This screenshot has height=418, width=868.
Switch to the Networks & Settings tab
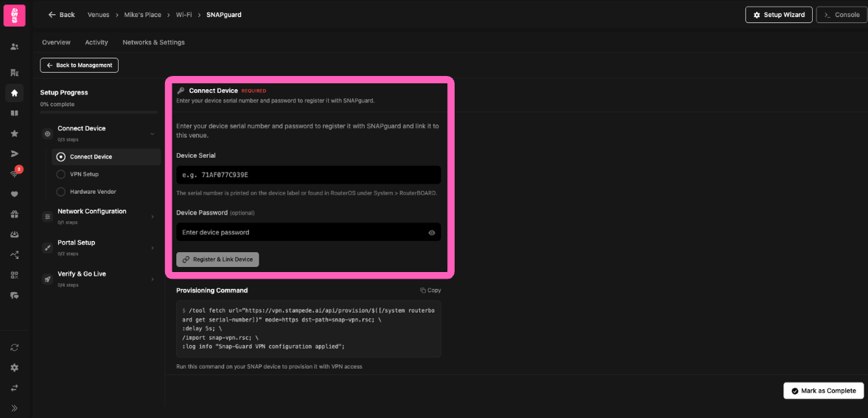pyautogui.click(x=153, y=43)
